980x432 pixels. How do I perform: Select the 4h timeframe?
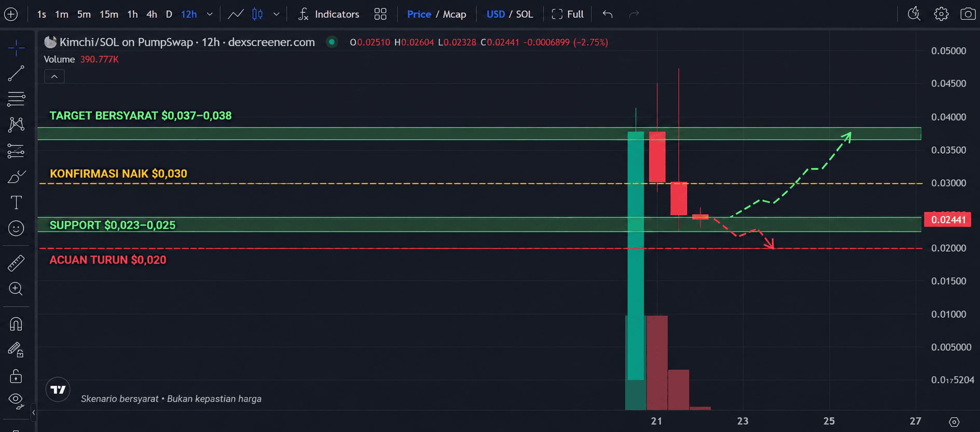151,14
